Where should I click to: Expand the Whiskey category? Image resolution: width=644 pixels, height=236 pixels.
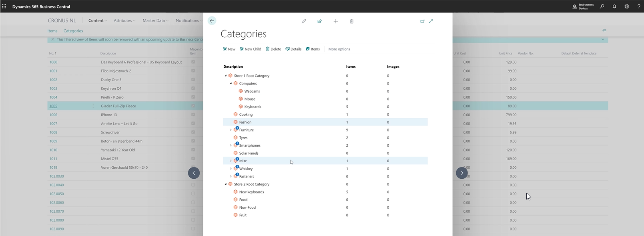(x=231, y=169)
